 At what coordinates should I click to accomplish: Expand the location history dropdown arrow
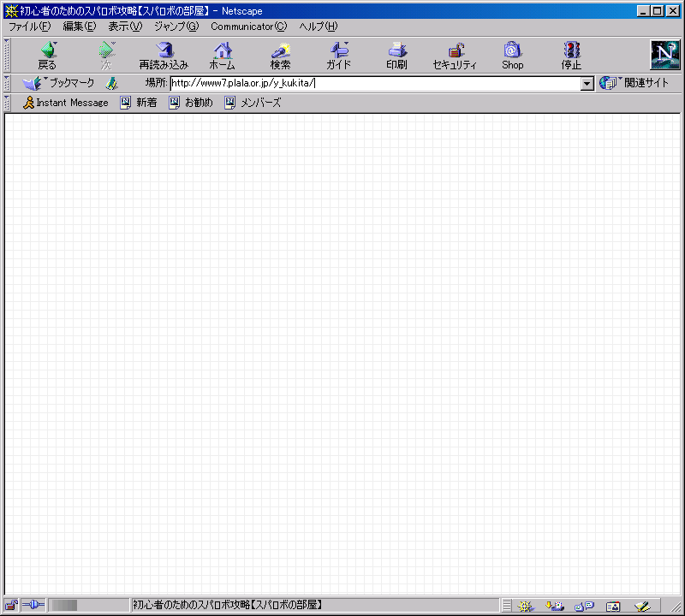click(x=587, y=83)
